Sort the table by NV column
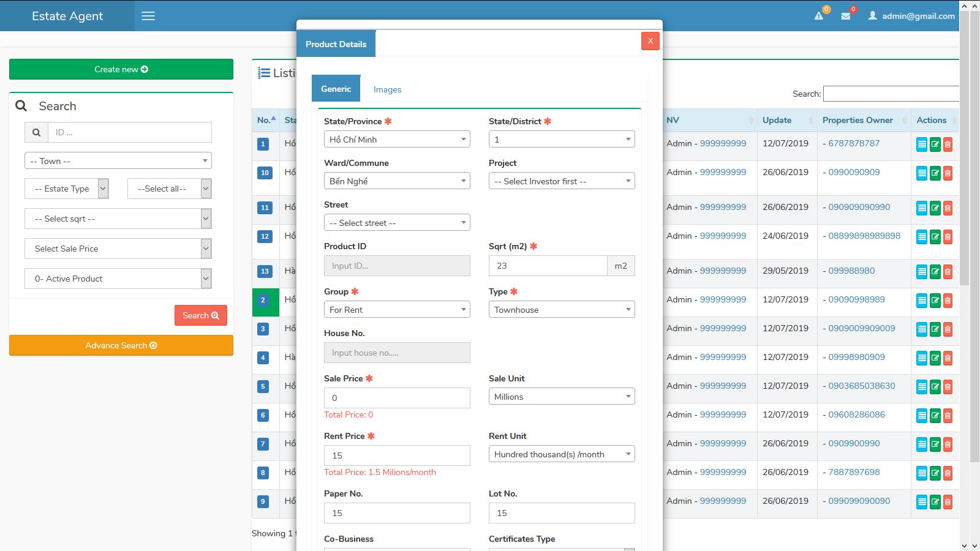Screen dimensions: 980x551 pos(709,120)
